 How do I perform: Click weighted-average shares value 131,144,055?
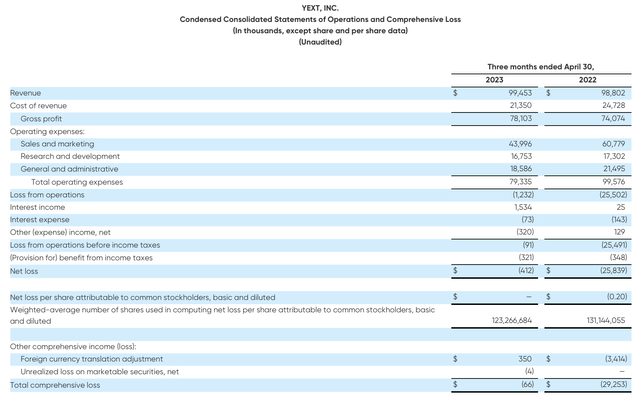point(606,321)
